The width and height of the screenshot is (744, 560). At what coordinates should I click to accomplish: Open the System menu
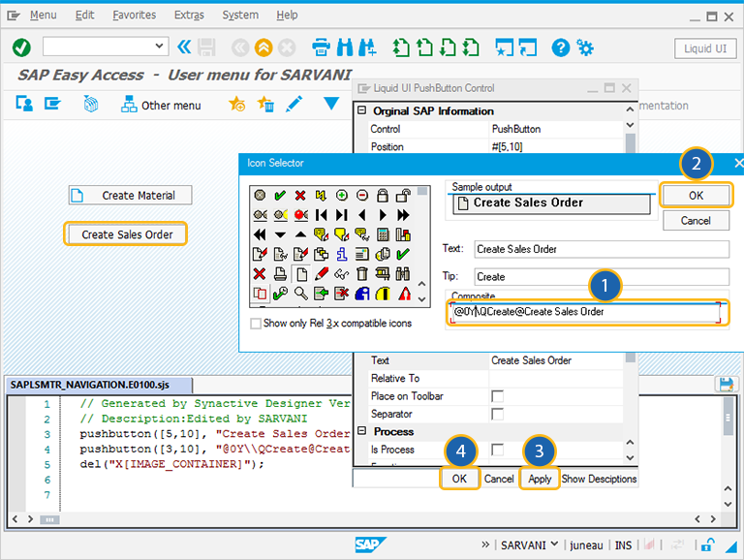click(x=240, y=16)
